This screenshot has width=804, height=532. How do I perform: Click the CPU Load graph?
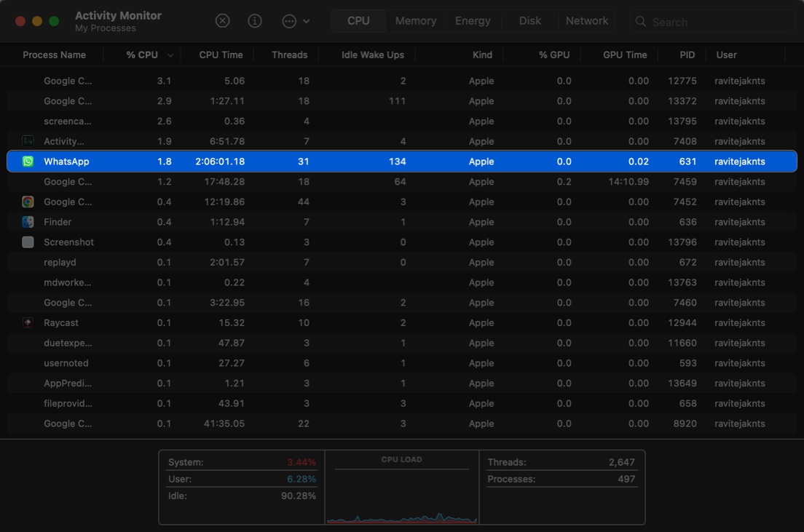(x=401, y=488)
